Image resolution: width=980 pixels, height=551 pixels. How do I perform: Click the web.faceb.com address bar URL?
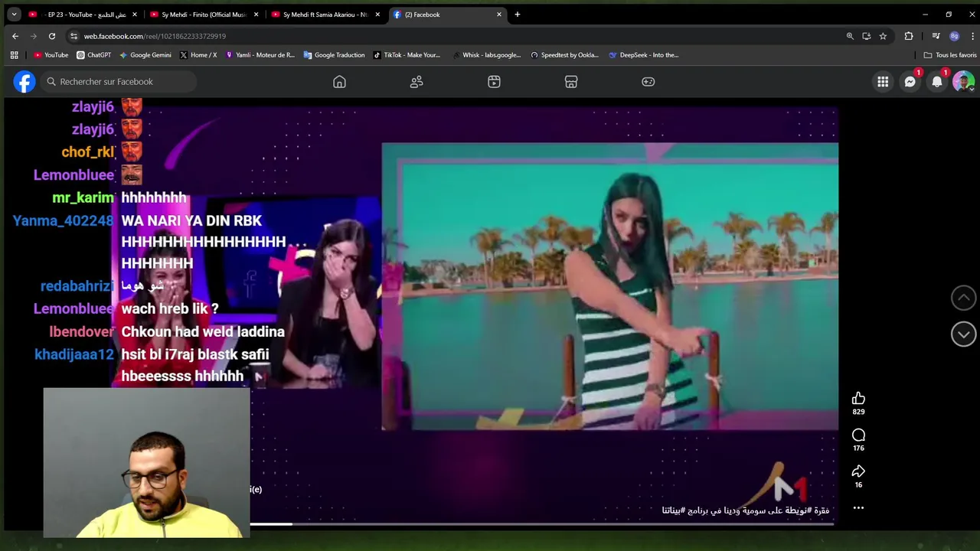pos(155,36)
